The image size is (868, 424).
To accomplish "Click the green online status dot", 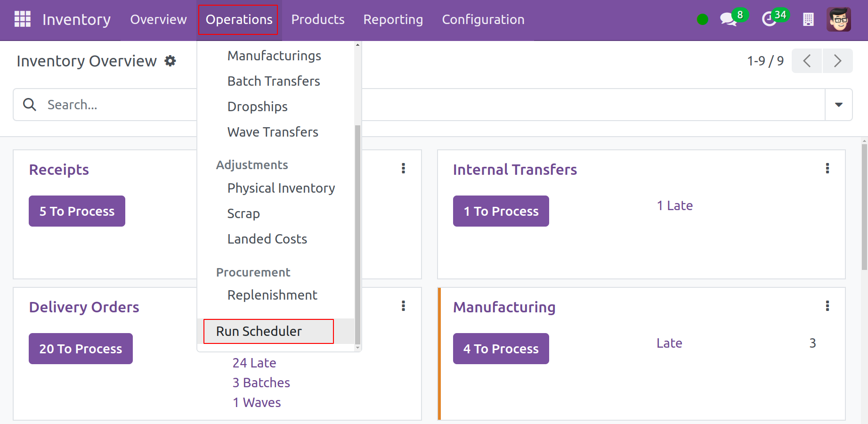I will tap(702, 19).
